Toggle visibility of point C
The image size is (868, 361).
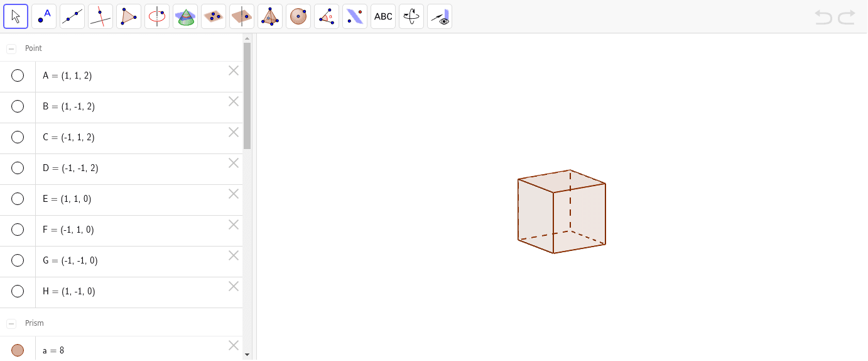tap(18, 137)
